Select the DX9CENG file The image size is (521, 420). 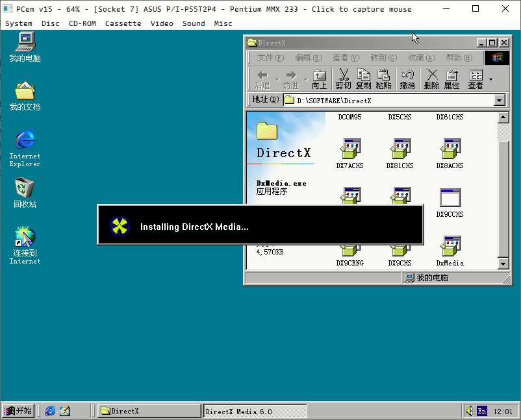pyautogui.click(x=350, y=256)
